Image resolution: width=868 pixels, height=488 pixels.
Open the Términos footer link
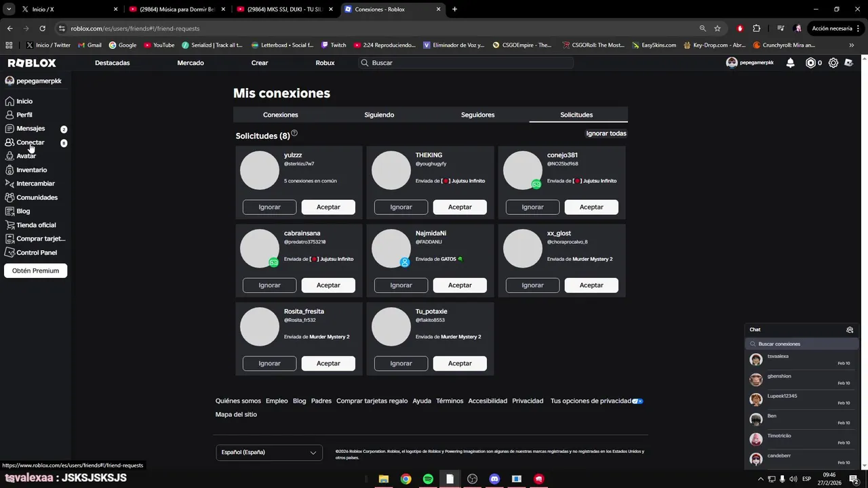pyautogui.click(x=450, y=401)
